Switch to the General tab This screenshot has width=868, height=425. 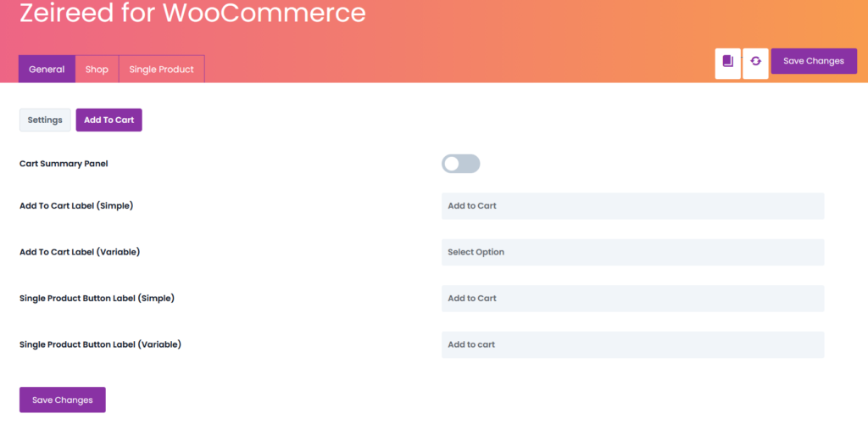click(x=47, y=70)
